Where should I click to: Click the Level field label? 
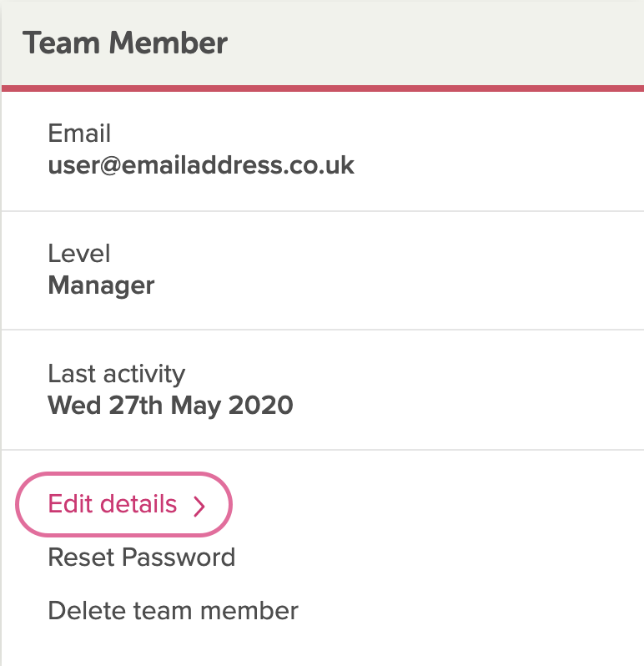coord(79,253)
